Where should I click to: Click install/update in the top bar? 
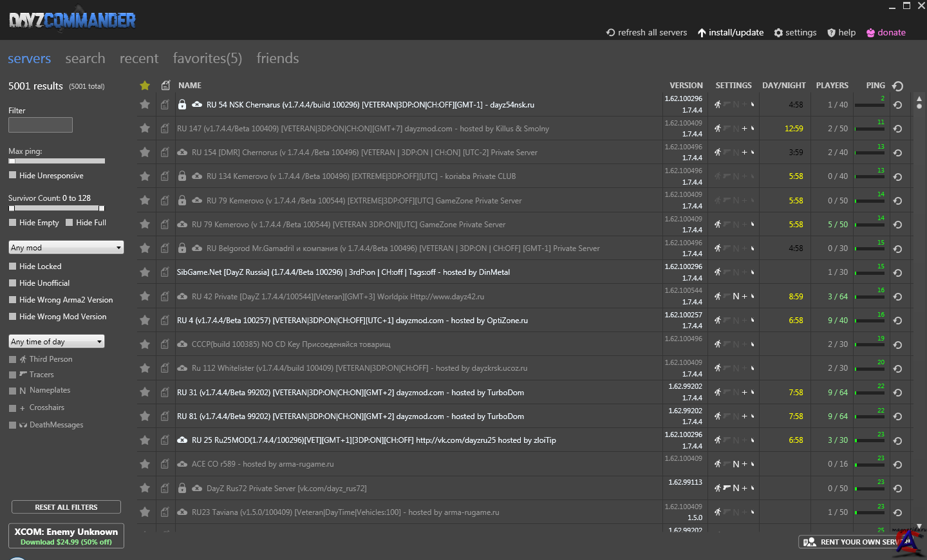point(730,33)
